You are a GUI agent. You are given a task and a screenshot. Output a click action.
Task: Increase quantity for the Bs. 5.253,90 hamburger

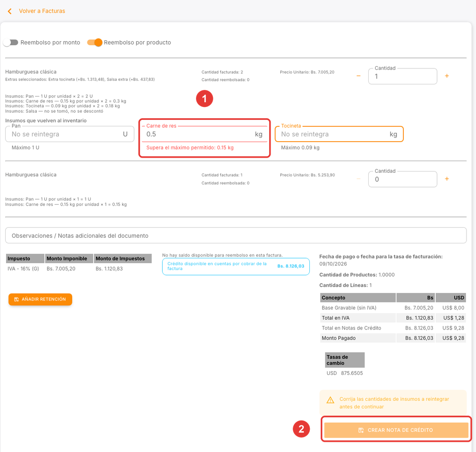[447, 179]
